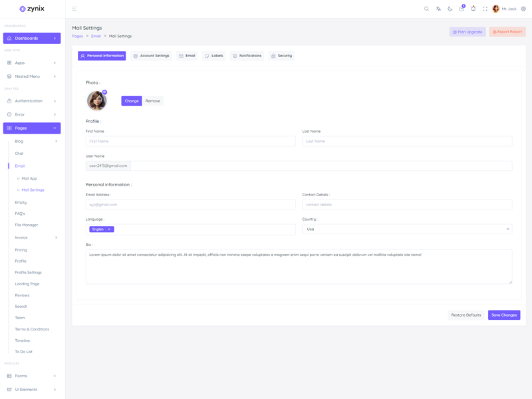Open the settings gear in header

click(x=523, y=9)
